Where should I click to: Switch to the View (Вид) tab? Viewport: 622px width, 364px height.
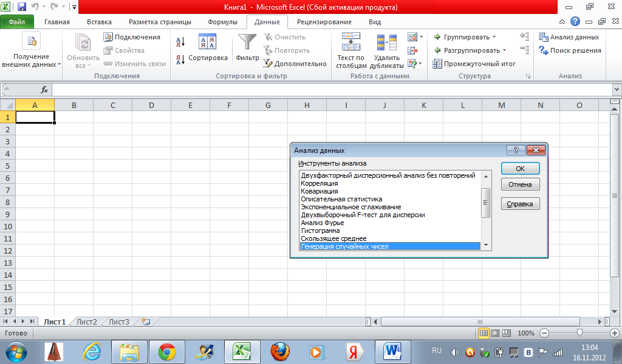[374, 22]
